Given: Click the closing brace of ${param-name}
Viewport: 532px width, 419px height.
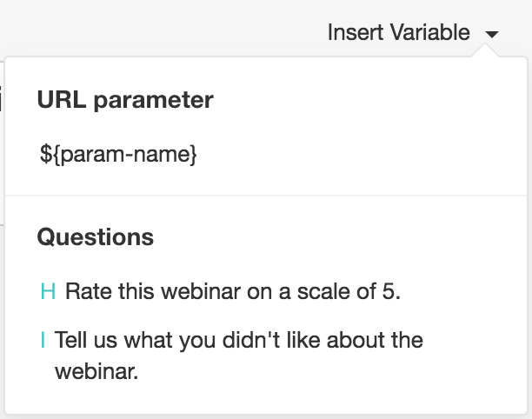Looking at the screenshot, I should click(x=193, y=155).
